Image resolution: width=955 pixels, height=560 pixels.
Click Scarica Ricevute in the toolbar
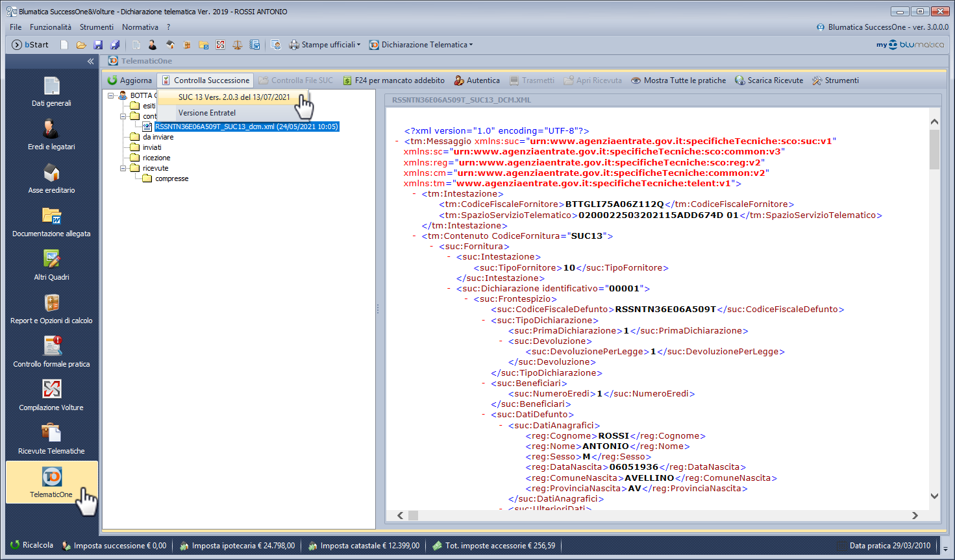tap(769, 80)
